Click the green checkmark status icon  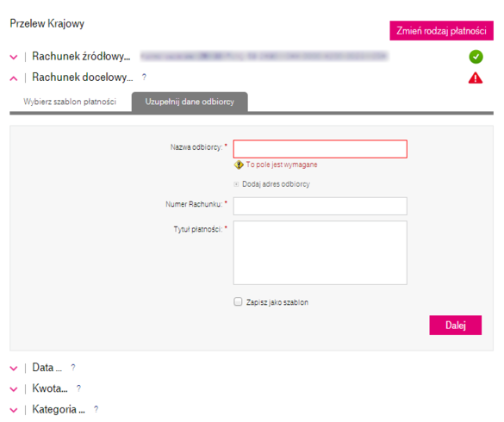[476, 57]
